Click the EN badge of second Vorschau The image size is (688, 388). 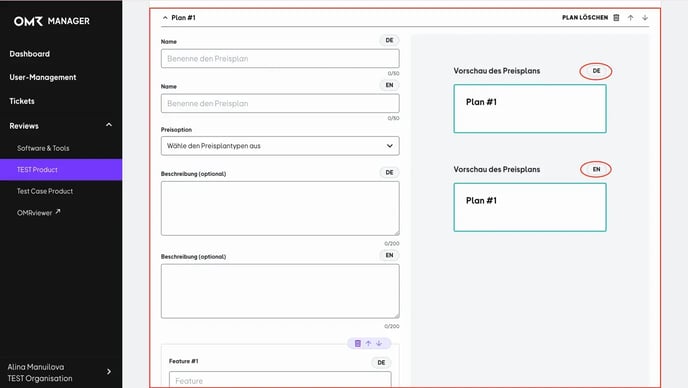[x=596, y=169]
